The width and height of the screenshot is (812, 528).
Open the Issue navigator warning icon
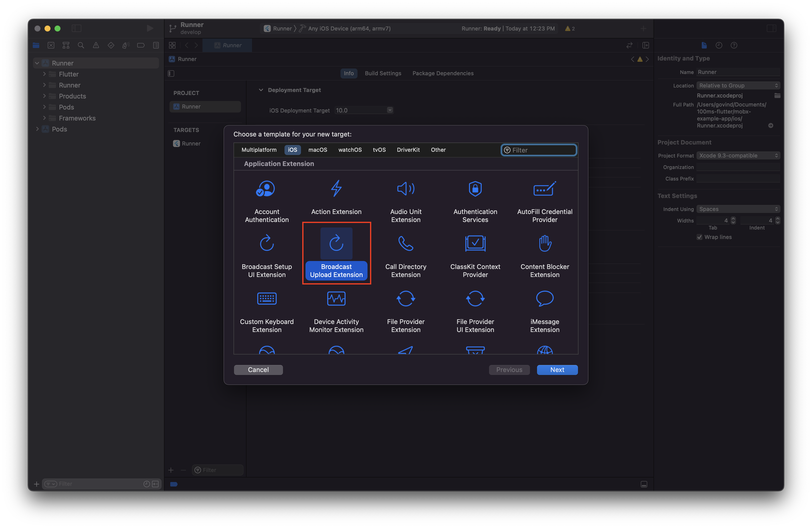pos(96,45)
